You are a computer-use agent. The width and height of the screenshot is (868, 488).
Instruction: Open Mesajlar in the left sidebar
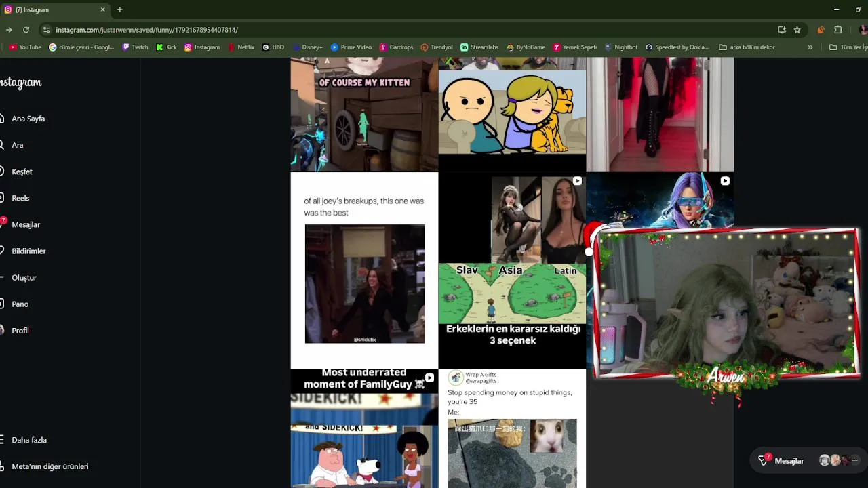[x=26, y=224]
